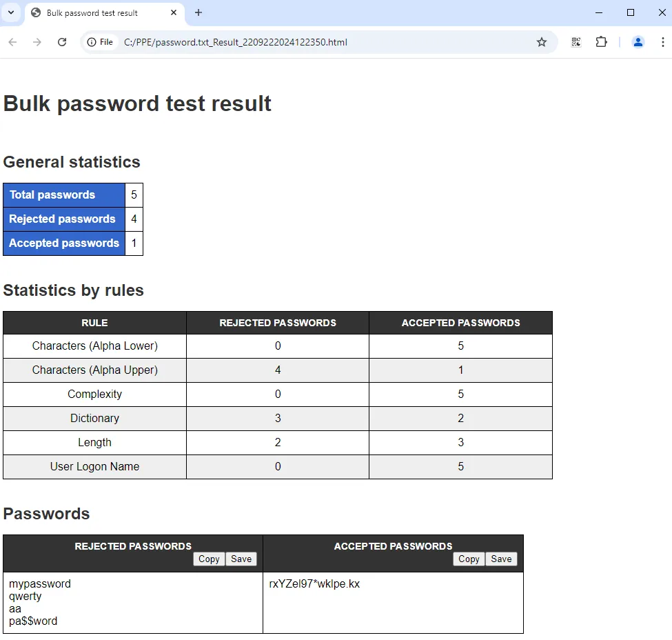
Task: Open the QR code extension icon
Action: click(x=576, y=42)
